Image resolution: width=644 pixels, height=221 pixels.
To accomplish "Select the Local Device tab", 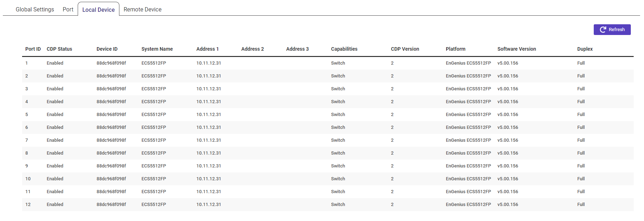I will click(x=98, y=10).
